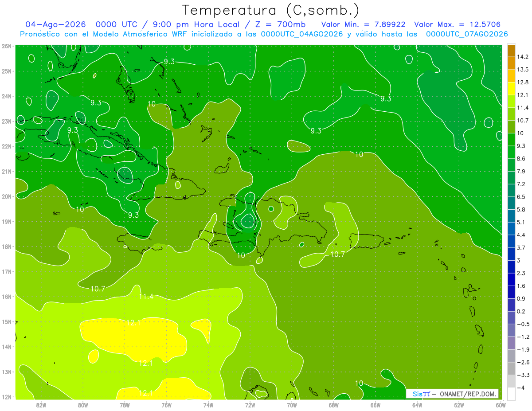
Task: Click the colorbar swatch between 5.8 and 6.5
Action: coord(511,203)
